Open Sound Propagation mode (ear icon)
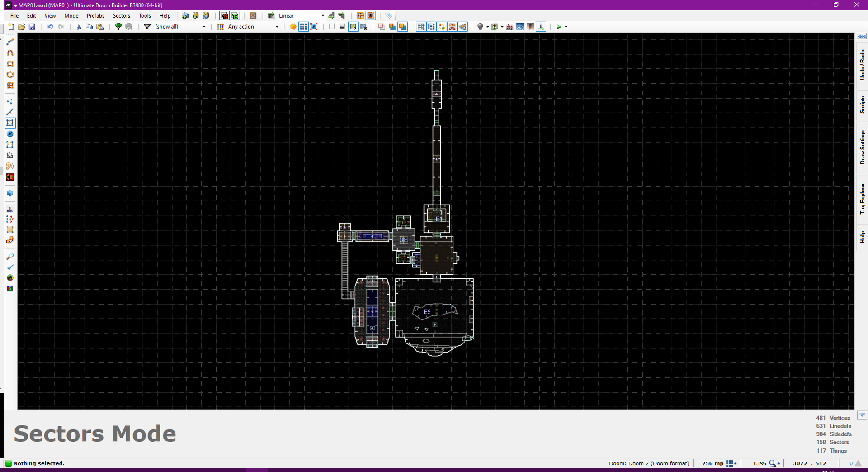The width and height of the screenshot is (868, 472). coord(10,166)
